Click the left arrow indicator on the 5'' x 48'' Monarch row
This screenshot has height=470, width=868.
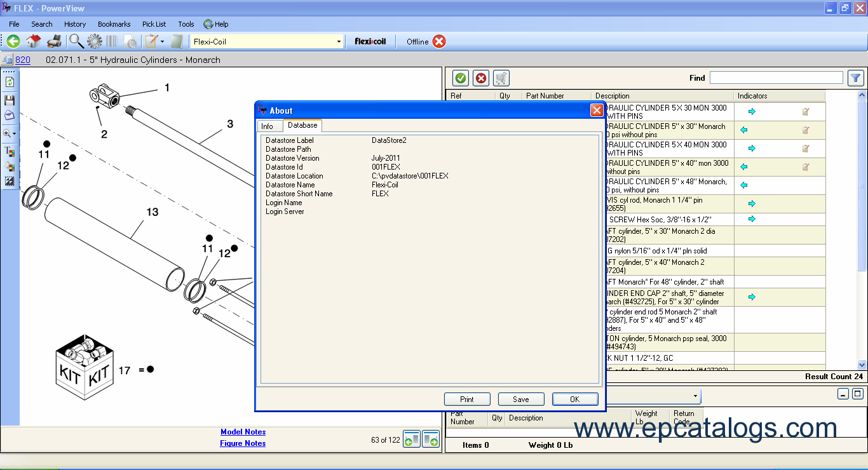click(x=744, y=185)
